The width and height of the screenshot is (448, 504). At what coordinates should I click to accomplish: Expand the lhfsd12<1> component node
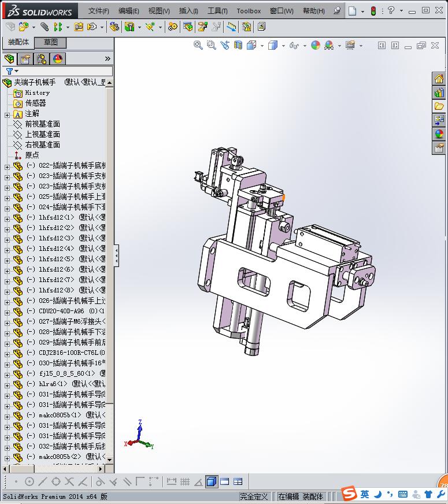tap(7, 219)
